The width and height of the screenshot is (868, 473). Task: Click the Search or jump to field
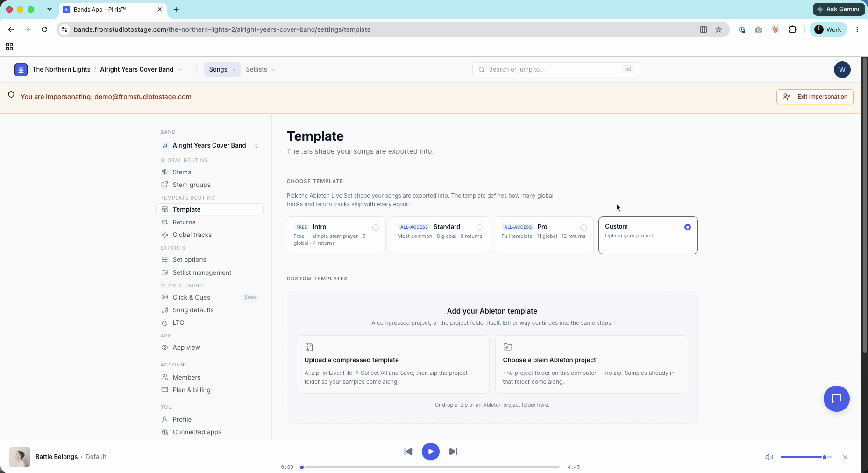(x=556, y=70)
